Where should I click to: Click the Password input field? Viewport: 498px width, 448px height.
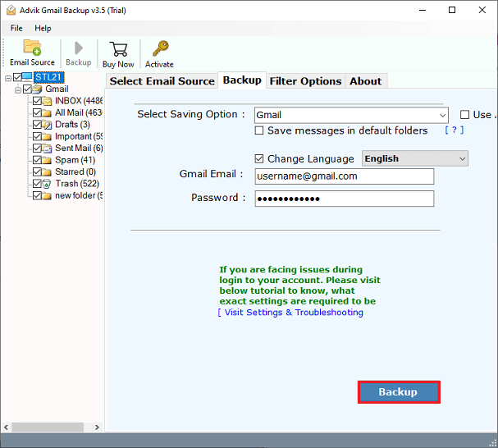coord(345,199)
